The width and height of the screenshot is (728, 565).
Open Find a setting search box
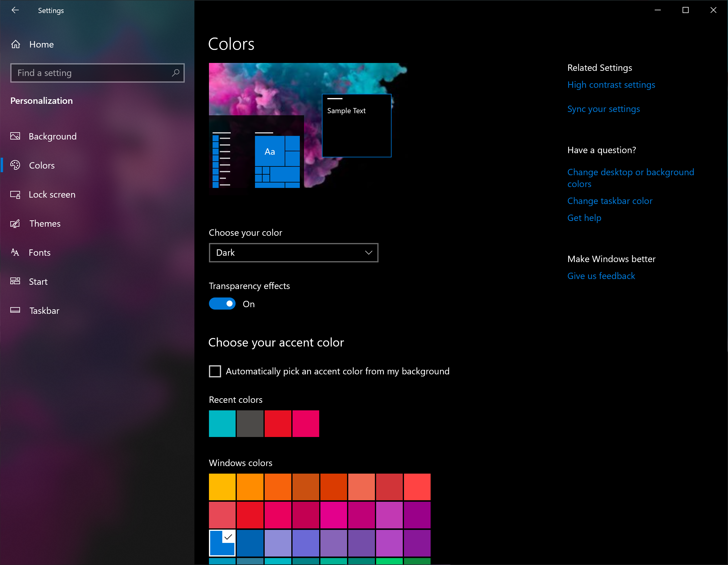(97, 73)
